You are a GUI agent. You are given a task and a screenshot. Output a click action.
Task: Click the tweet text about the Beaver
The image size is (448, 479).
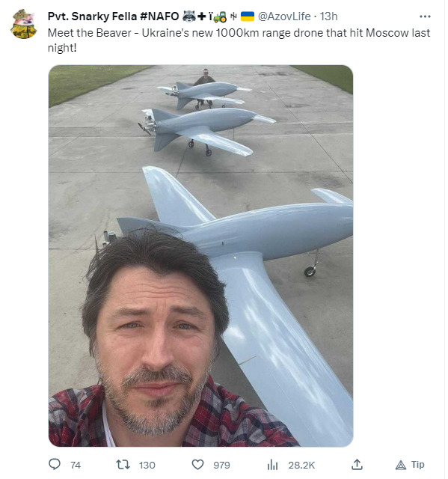(x=239, y=40)
